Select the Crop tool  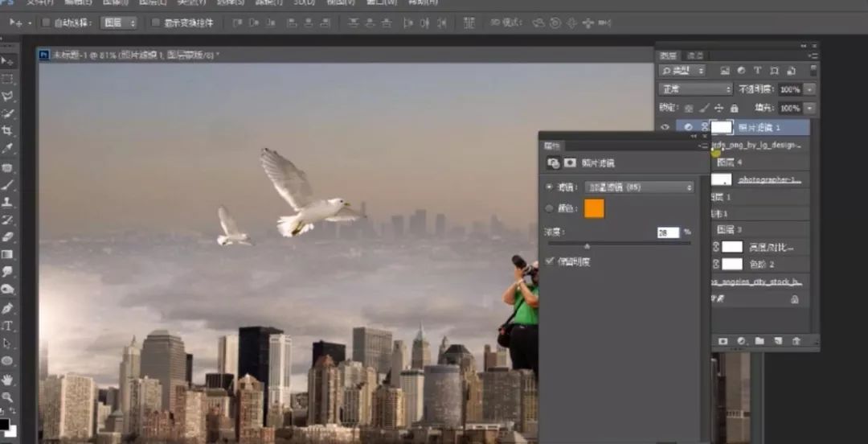tap(8, 131)
